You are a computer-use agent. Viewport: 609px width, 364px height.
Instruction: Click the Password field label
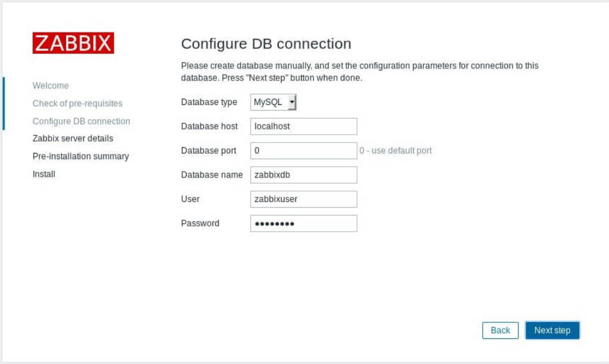(x=200, y=223)
